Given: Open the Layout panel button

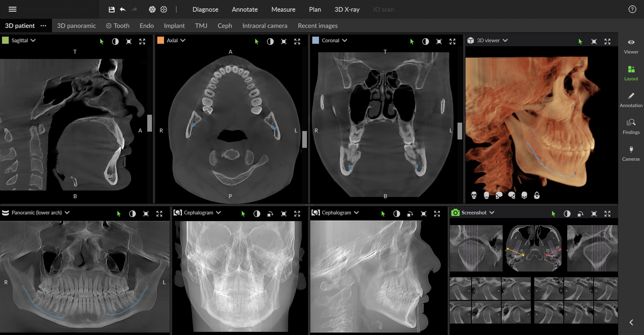Looking at the screenshot, I should [x=631, y=73].
